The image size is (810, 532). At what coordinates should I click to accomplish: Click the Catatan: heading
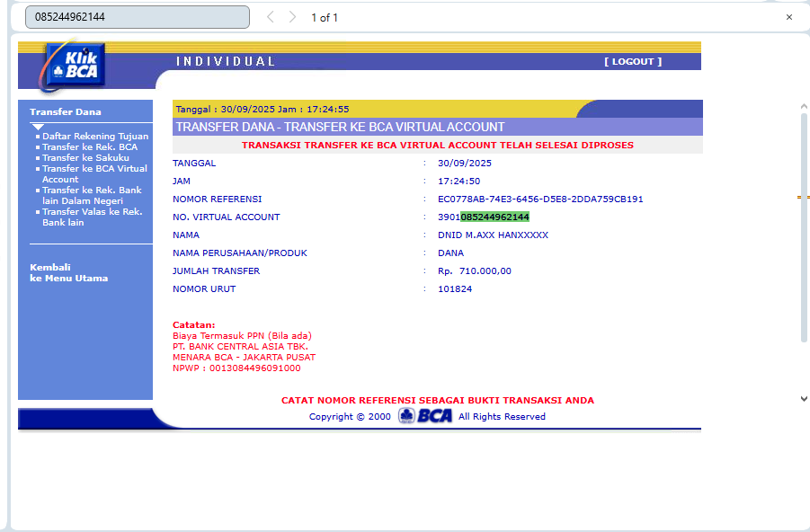(x=193, y=325)
